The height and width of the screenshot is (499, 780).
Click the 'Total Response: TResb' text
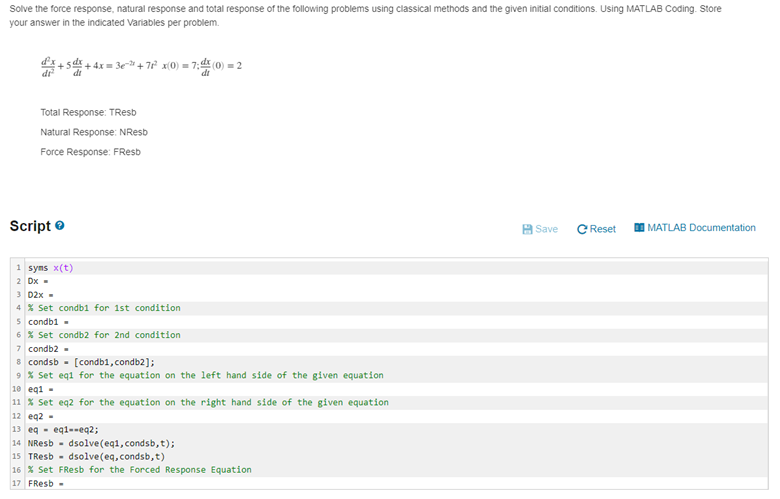[x=88, y=112]
